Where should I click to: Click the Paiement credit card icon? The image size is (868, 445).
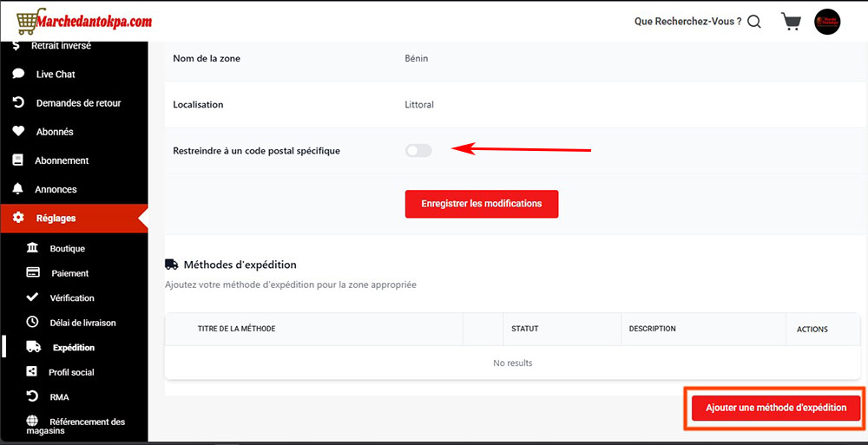[x=33, y=273]
